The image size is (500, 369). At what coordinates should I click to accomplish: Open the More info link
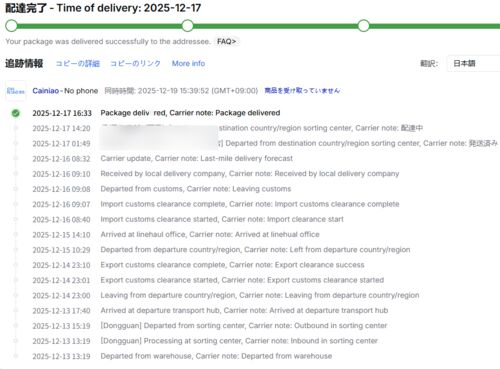[x=188, y=63]
